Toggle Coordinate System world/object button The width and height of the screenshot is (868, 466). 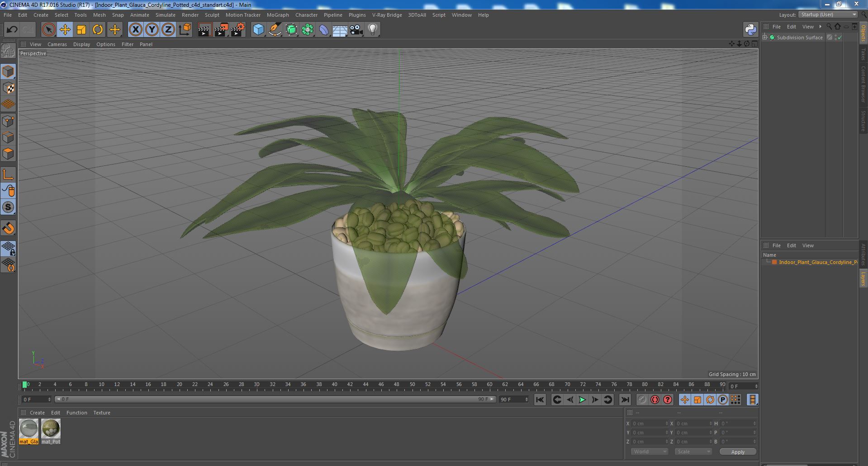click(x=185, y=30)
